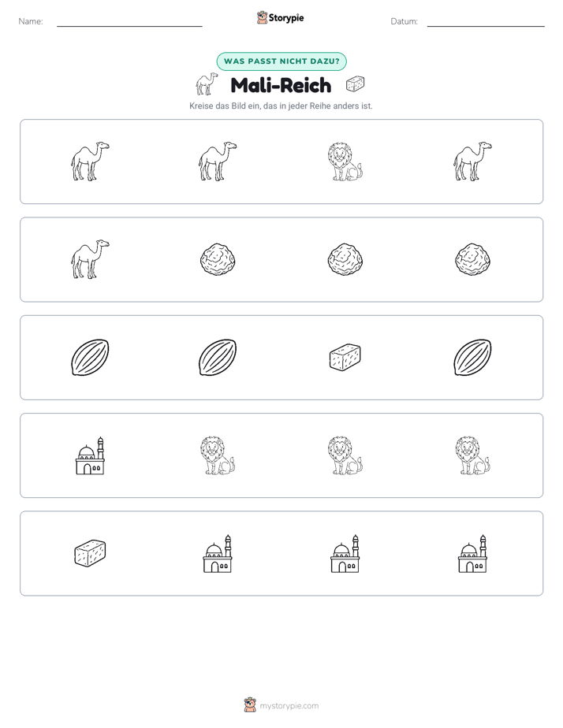This screenshot has height=728, width=563.
Task: Click the mosque in the fourth row
Action: (x=90, y=455)
